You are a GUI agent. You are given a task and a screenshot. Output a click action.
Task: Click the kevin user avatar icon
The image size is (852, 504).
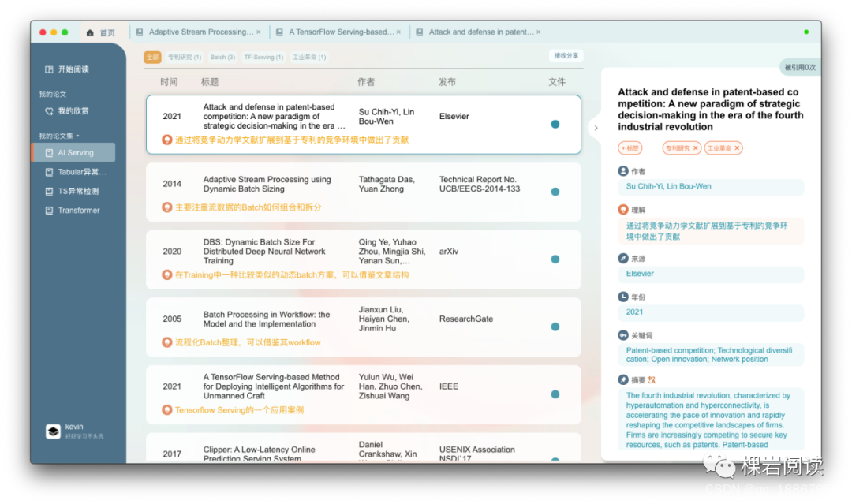click(x=53, y=431)
